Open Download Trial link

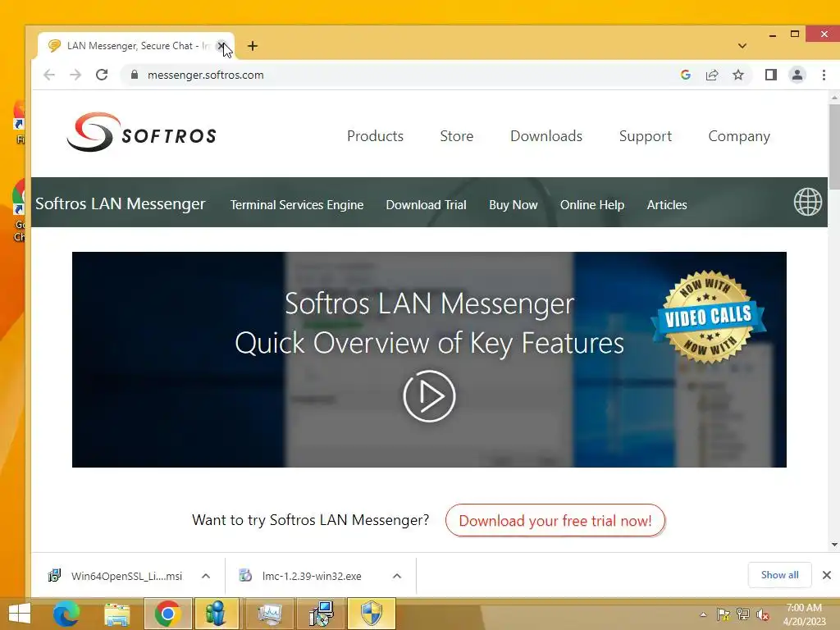[426, 204]
